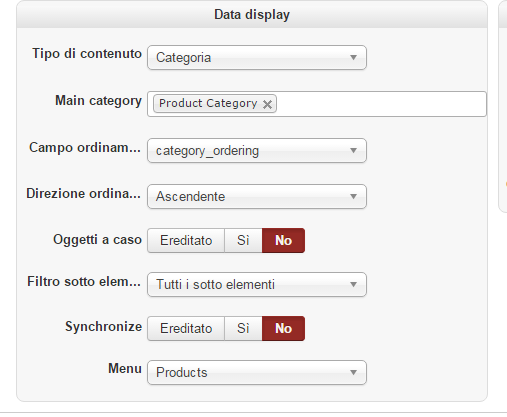Click inside the Main category field
This screenshot has width=507, height=417.
click(x=380, y=104)
